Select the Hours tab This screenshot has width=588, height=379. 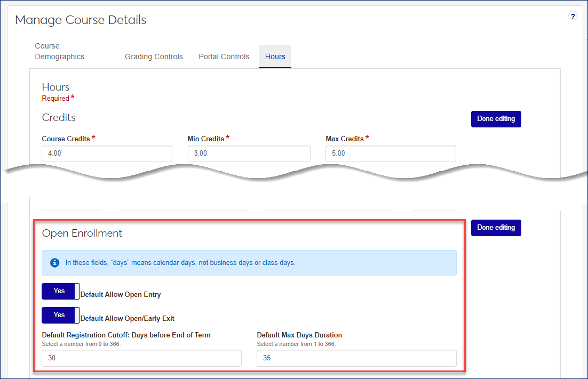(275, 57)
